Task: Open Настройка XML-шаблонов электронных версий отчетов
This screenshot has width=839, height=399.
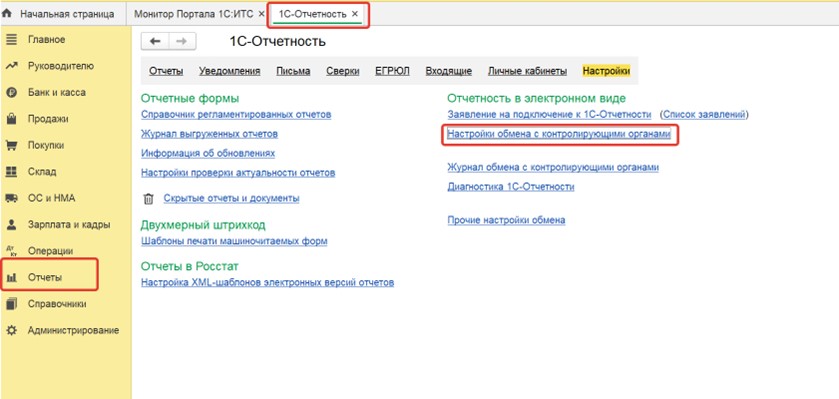Action: pyautogui.click(x=268, y=282)
